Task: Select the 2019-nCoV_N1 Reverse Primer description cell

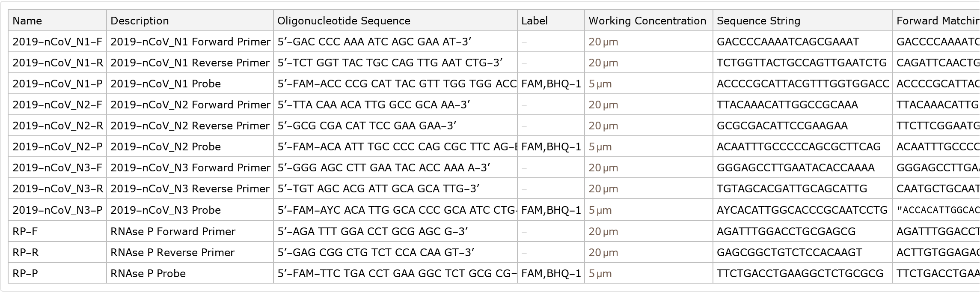Action: pyautogui.click(x=190, y=63)
